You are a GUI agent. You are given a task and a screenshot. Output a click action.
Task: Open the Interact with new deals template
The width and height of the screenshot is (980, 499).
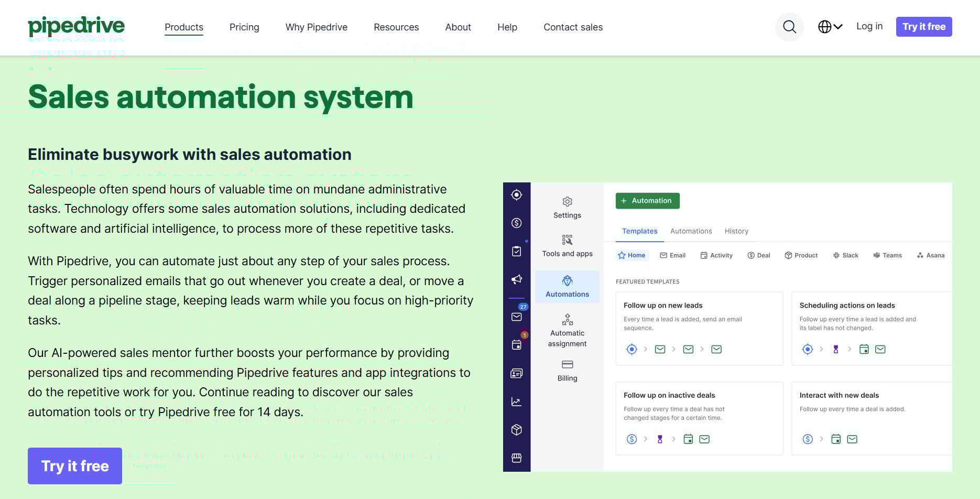pyautogui.click(x=872, y=419)
